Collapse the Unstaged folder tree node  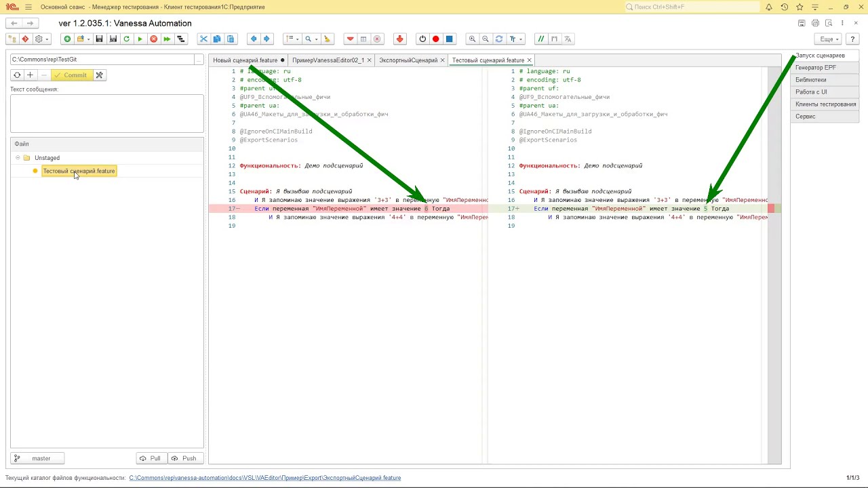pyautogui.click(x=18, y=158)
